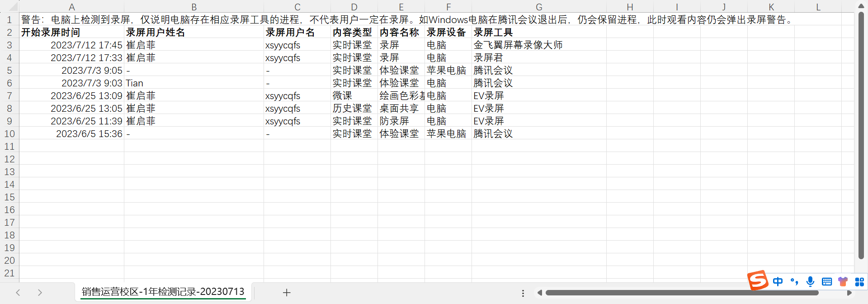This screenshot has height=304, width=868.
Task: Click header cell 开始录屏时间
Action: pos(71,33)
